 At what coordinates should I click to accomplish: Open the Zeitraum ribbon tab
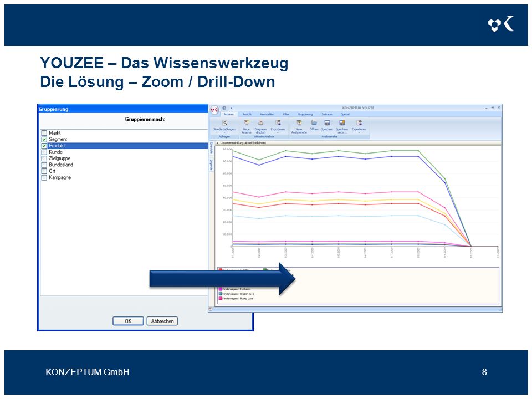coord(327,114)
